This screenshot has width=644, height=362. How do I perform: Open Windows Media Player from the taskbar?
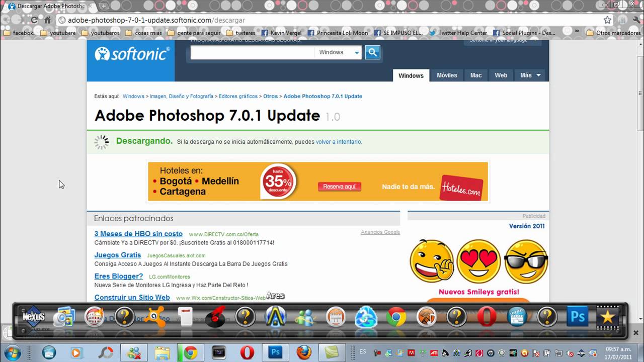coord(76,352)
